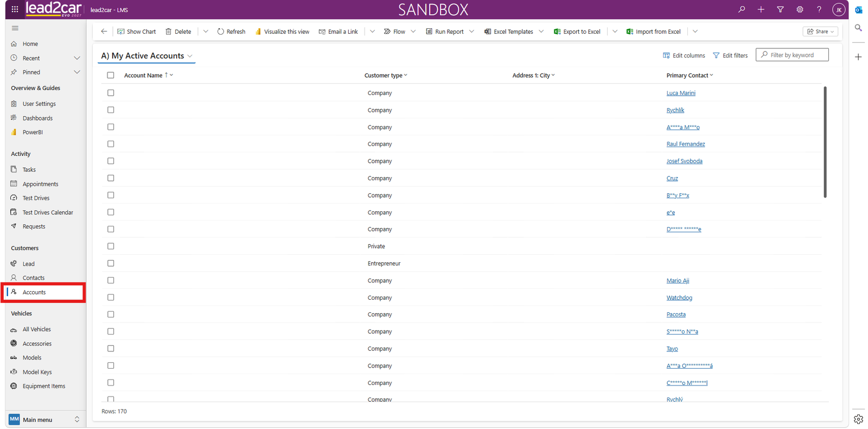Click Visualize this view
This screenshot has width=868, height=429.
tap(282, 31)
